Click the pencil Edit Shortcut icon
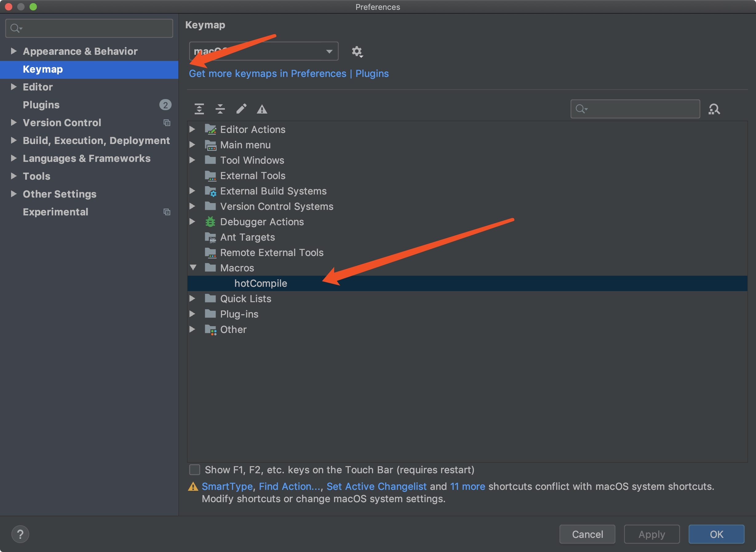 (241, 109)
